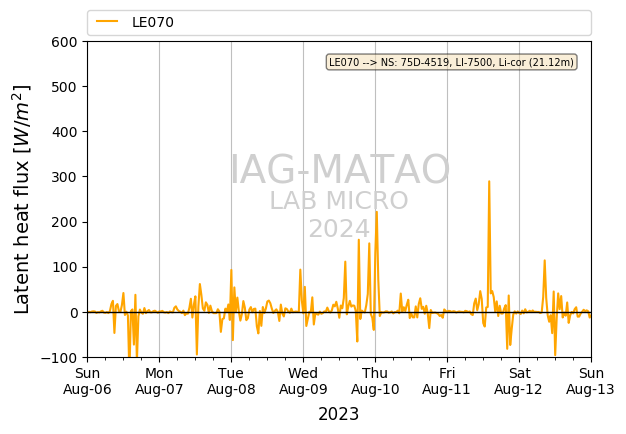The height and width of the screenshot is (434, 626).
Task: Click the 500 y-axis tick label
Action: (x=64, y=87)
